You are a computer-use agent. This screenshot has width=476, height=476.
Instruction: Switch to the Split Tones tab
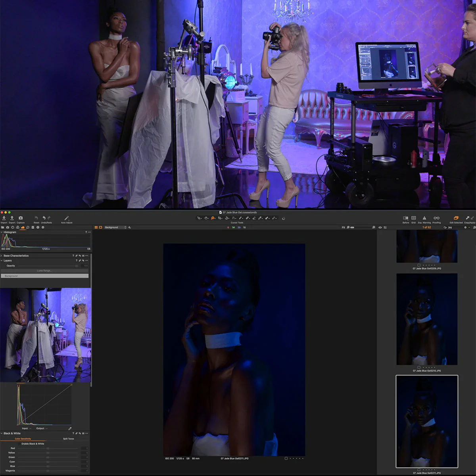tap(68, 439)
